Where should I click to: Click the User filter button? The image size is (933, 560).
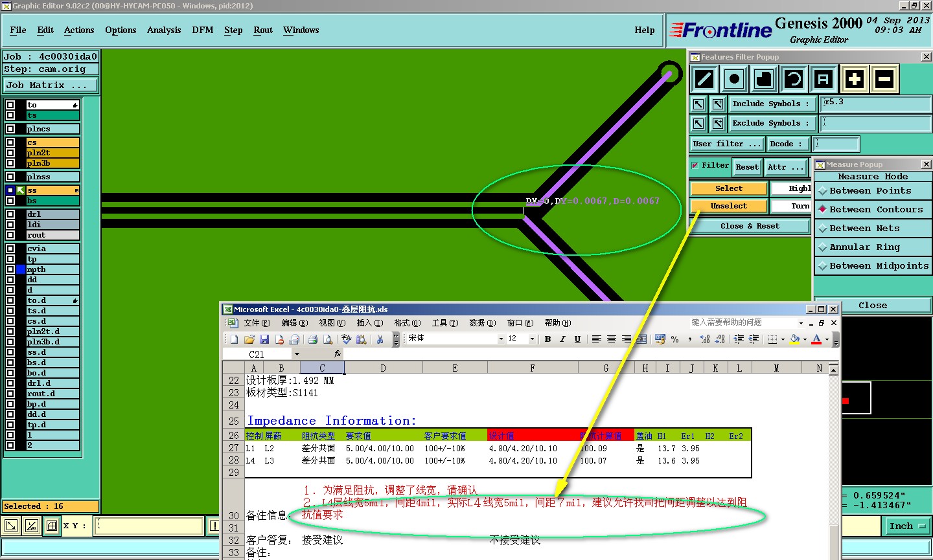(x=727, y=144)
